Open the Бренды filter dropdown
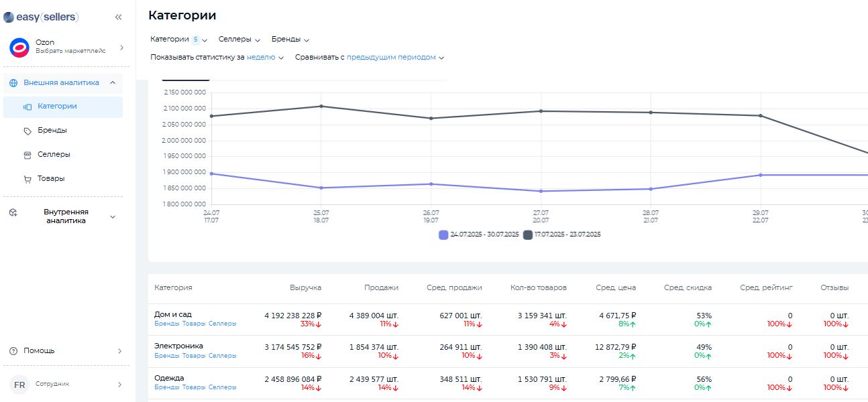 click(x=290, y=40)
